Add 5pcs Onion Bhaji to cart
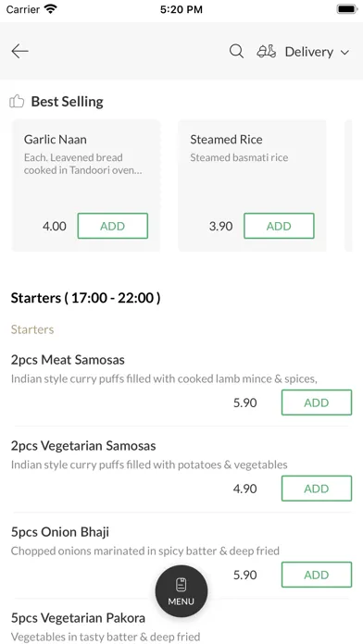This screenshot has height=644, width=363. pos(317,575)
